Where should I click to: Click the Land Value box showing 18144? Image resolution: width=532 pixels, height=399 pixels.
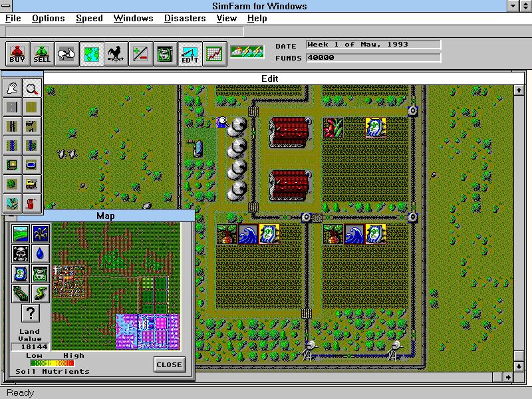coord(31,346)
